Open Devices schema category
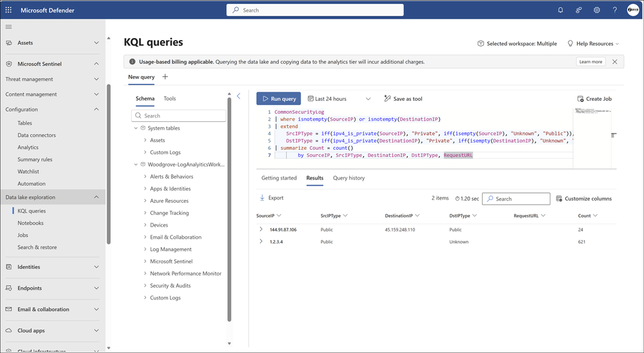This screenshot has width=644, height=353. 159,225
